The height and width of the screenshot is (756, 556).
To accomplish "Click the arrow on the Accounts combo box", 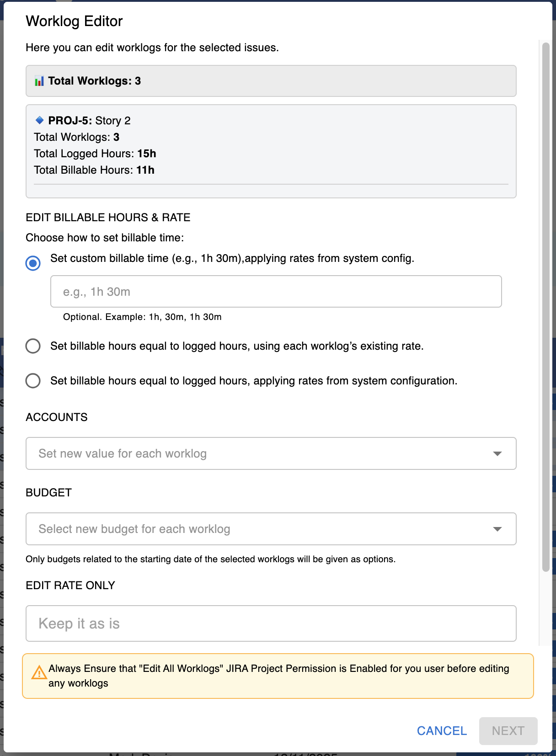I will [497, 453].
